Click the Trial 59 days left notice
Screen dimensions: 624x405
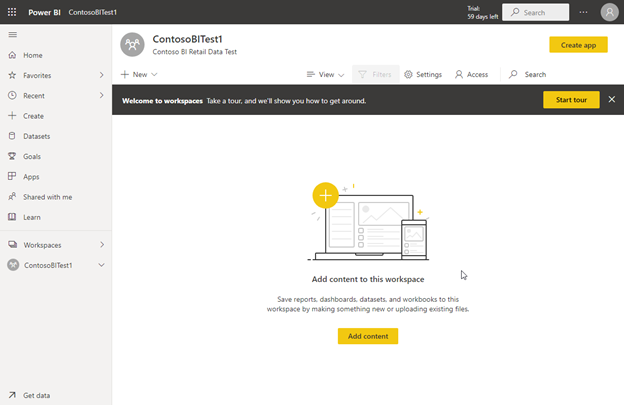482,12
